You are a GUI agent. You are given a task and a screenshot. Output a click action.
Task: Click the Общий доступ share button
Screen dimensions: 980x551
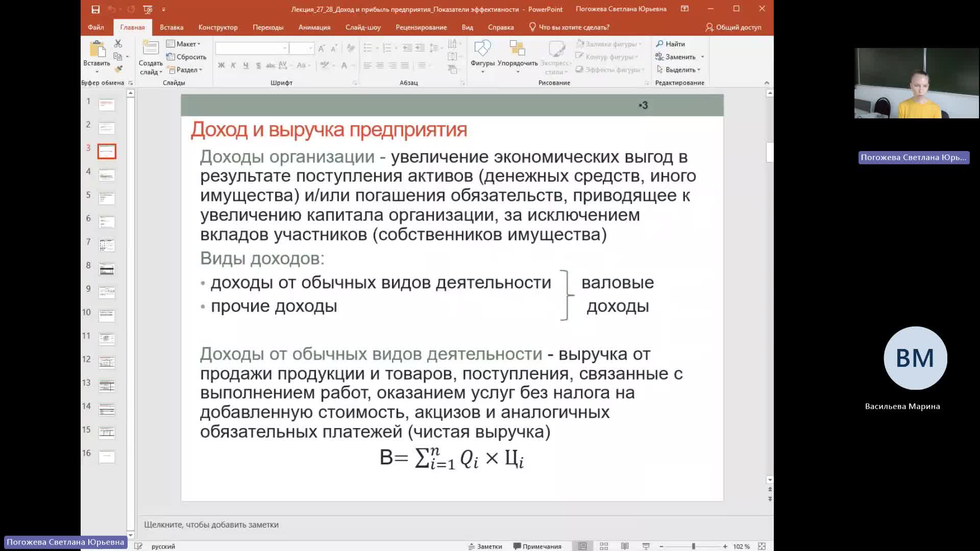(x=733, y=27)
